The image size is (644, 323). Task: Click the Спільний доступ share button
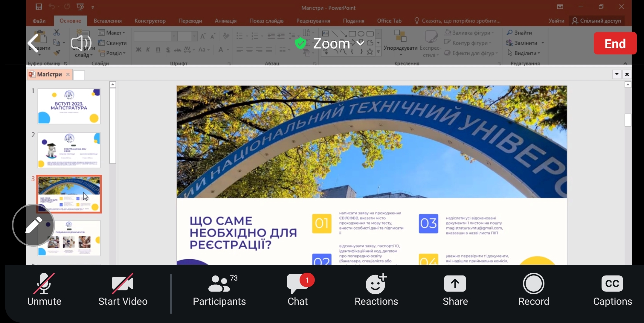[x=597, y=21]
